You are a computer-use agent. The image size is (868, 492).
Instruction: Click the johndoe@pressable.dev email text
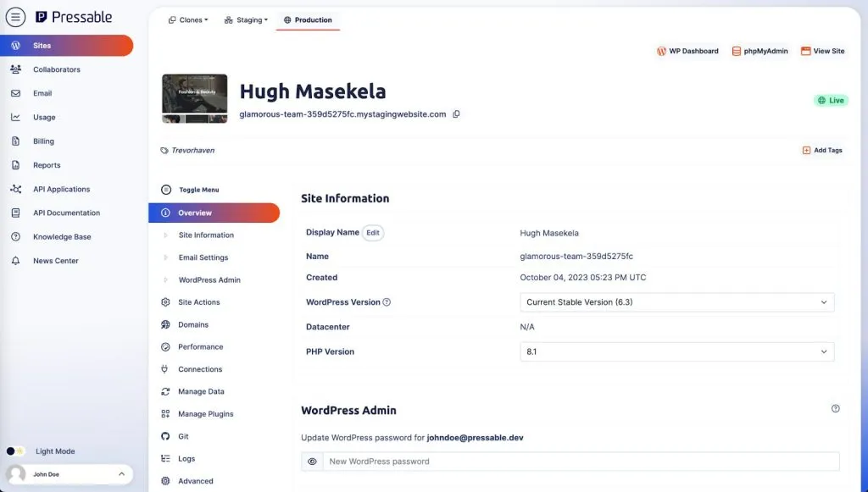(475, 438)
